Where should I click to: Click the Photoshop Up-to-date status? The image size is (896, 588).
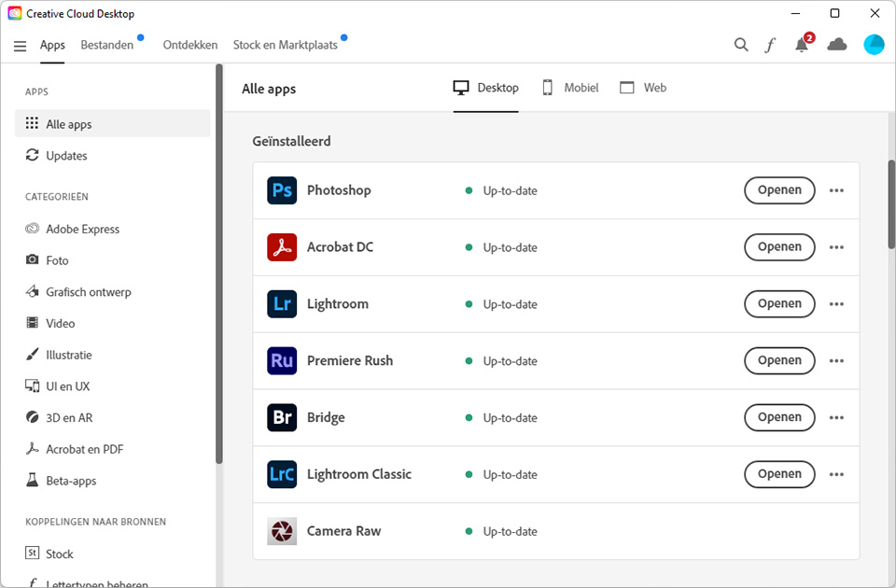tap(502, 190)
